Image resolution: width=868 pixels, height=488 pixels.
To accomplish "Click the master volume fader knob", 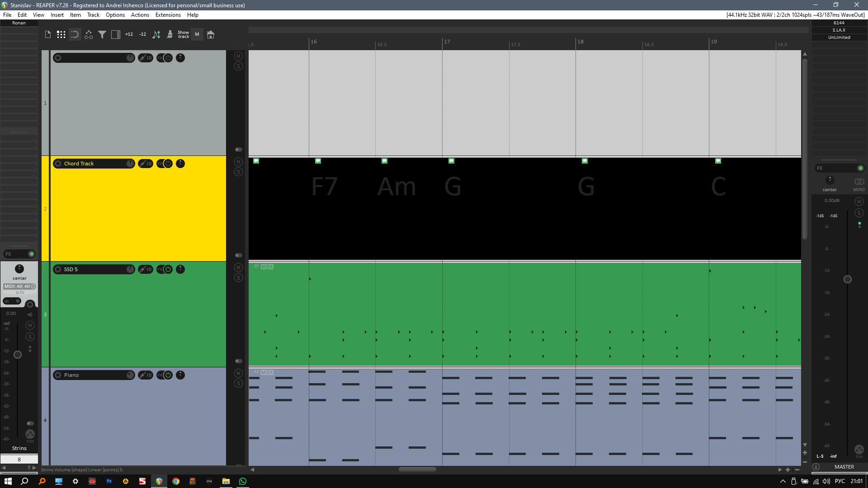I will coord(848,279).
